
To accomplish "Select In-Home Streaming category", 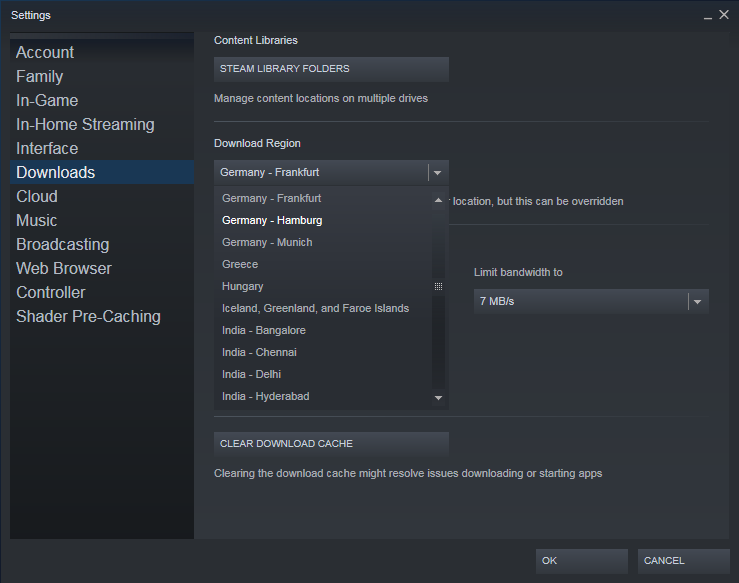I will tap(102, 124).
